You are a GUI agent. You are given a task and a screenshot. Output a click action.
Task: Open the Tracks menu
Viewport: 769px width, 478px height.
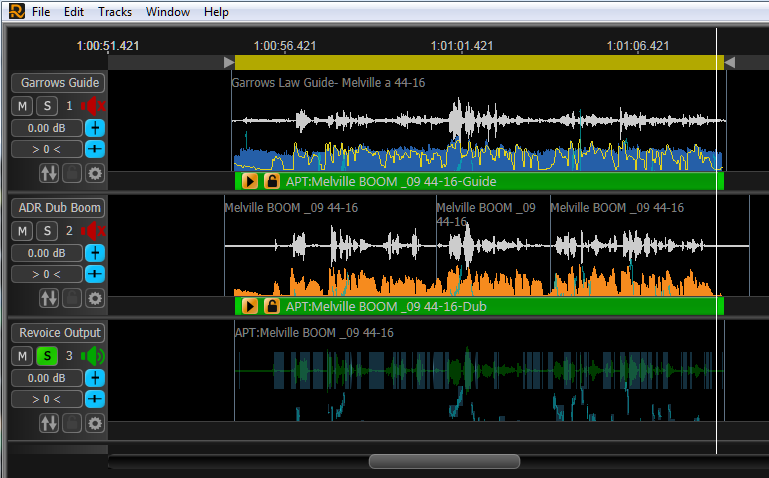[x=115, y=12]
